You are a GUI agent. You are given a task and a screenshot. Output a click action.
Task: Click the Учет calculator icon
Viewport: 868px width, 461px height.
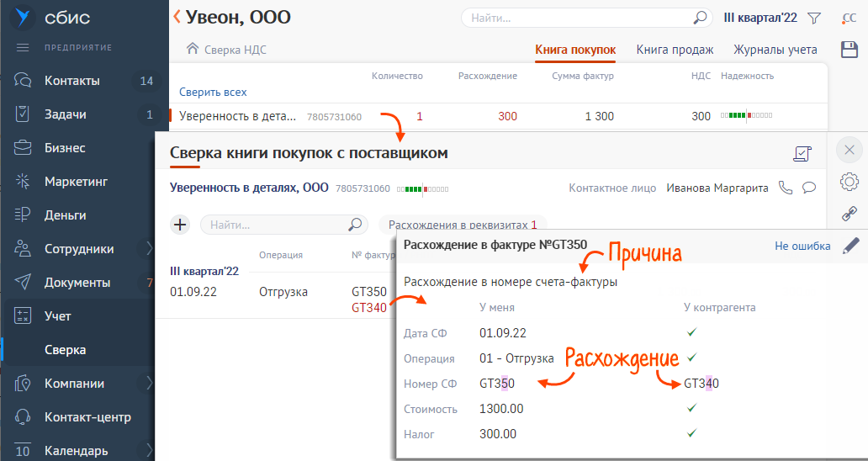[23, 316]
